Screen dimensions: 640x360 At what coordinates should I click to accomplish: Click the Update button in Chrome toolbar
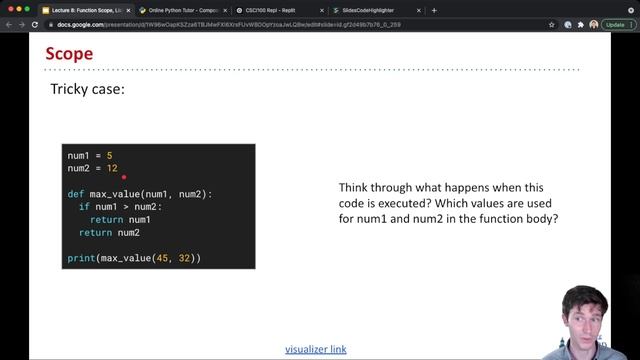[x=618, y=25]
